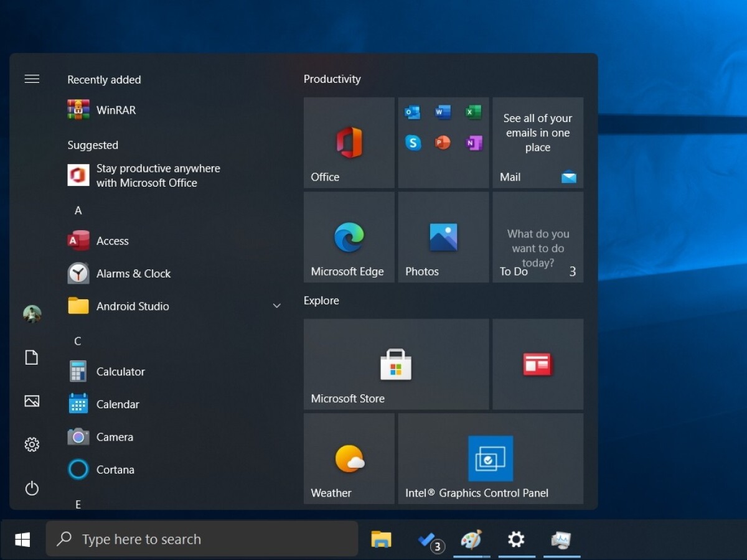
Task: Open the Pictures folder icon
Action: coord(32,401)
